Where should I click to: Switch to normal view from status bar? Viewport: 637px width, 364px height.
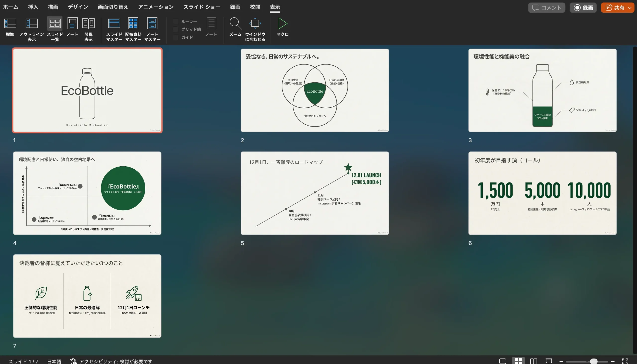[502, 361]
